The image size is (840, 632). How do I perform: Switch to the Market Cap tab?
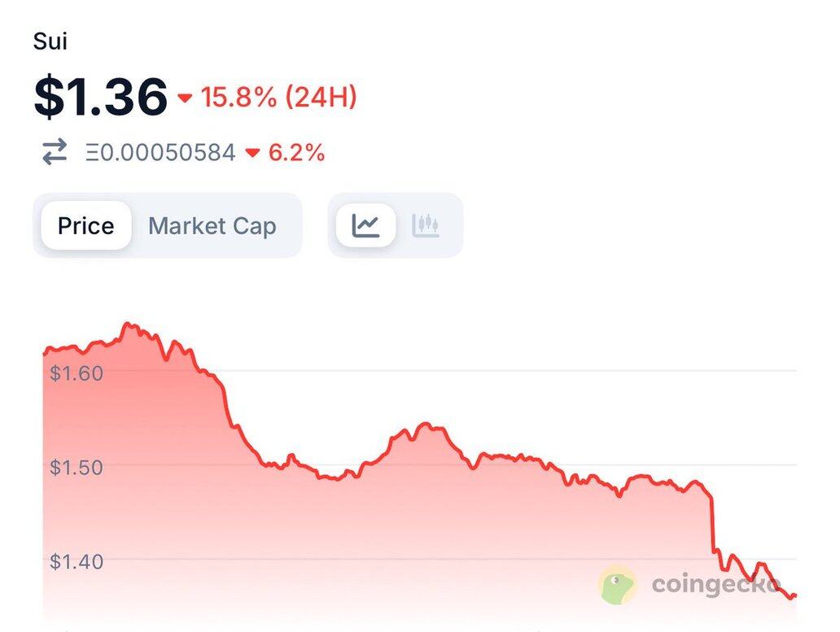click(212, 225)
